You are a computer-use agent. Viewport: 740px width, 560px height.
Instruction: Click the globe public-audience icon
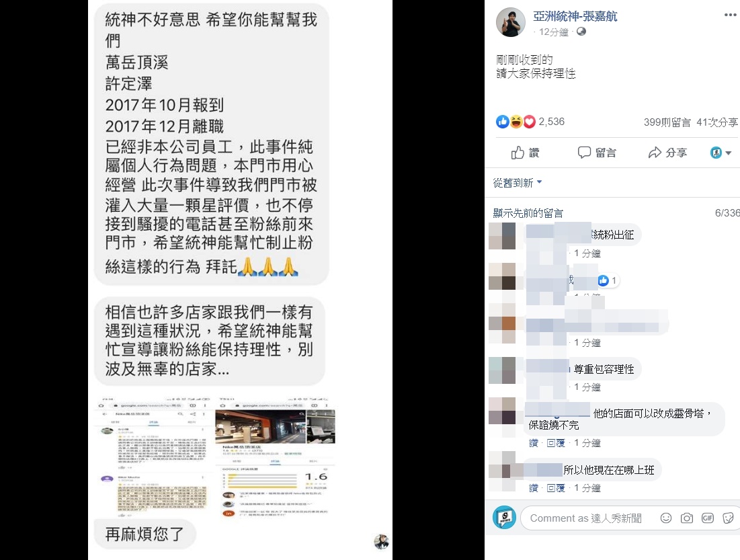581,32
